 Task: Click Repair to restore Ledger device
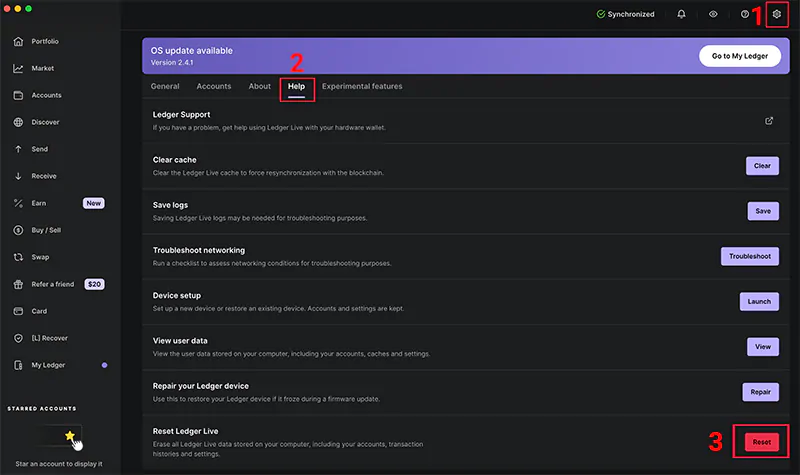(x=759, y=391)
